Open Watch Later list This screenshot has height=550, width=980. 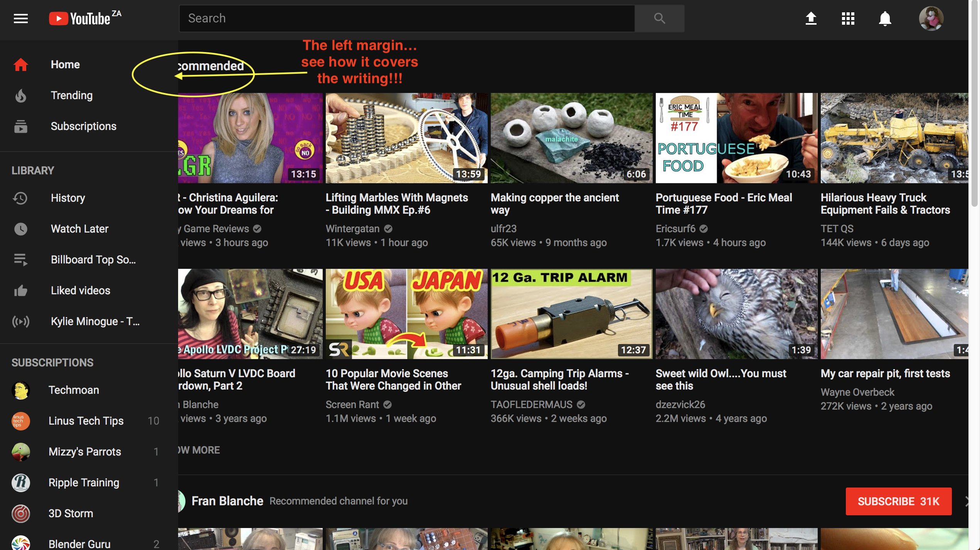click(x=89, y=229)
